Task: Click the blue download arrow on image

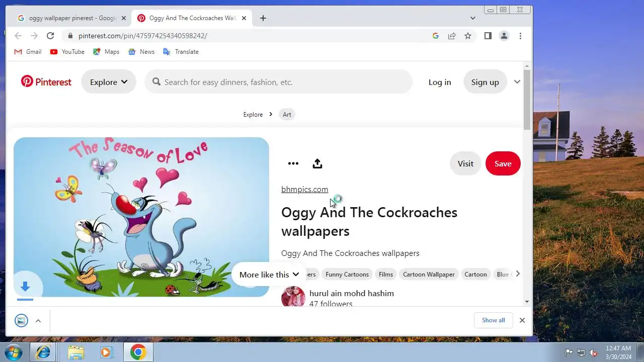Action: pyautogui.click(x=25, y=287)
